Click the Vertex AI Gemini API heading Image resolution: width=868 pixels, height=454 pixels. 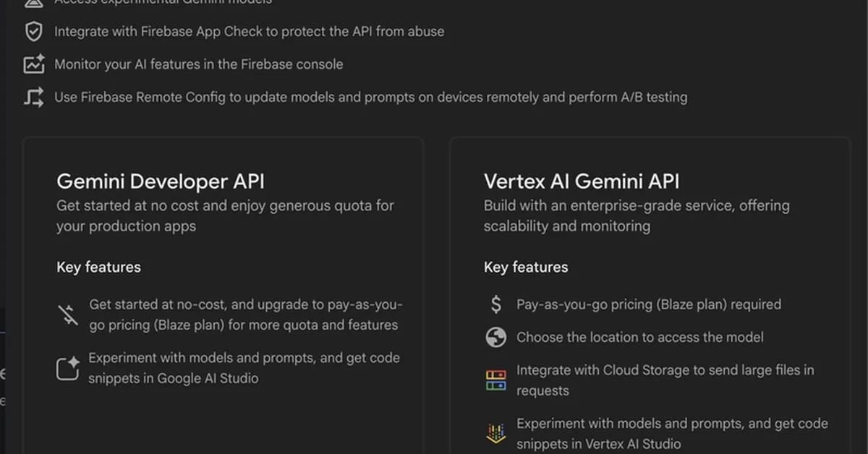coord(581,181)
